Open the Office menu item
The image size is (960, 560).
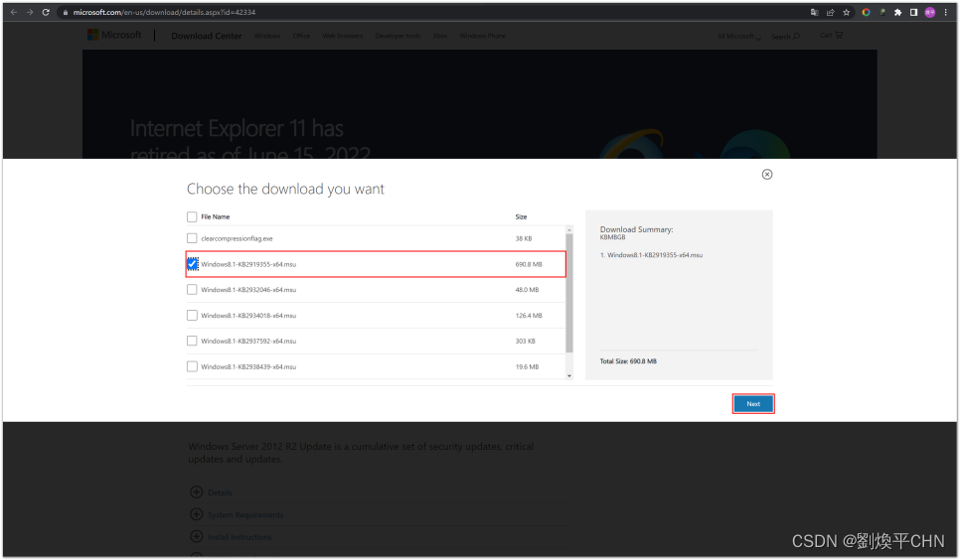(x=301, y=36)
